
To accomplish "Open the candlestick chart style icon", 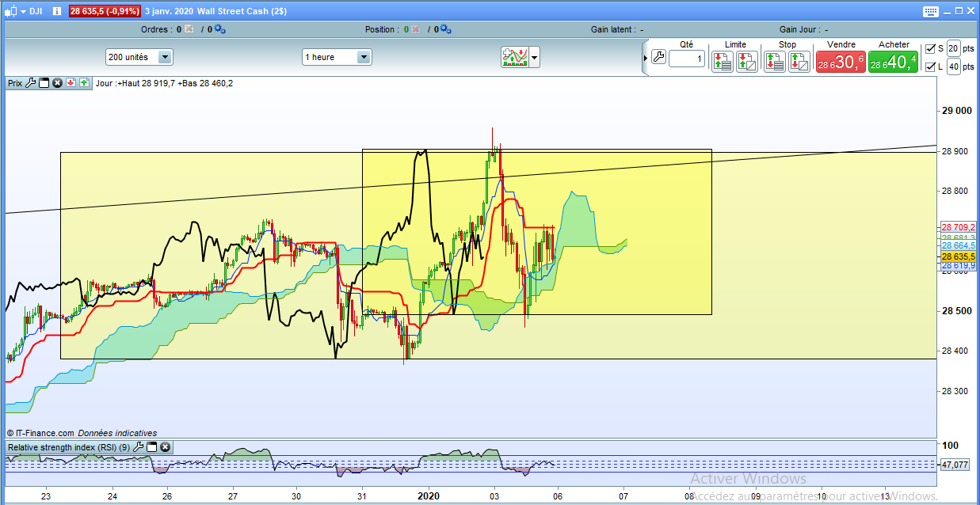I will click(x=10, y=11).
